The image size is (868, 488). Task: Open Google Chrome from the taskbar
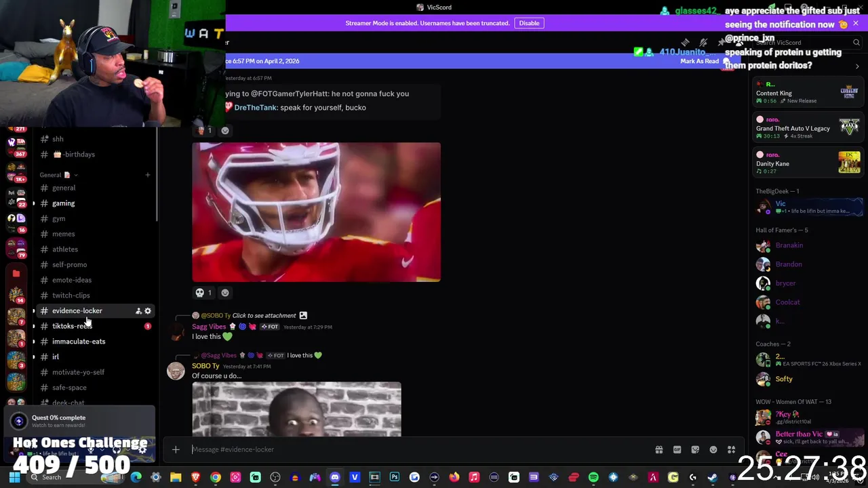[x=215, y=477]
